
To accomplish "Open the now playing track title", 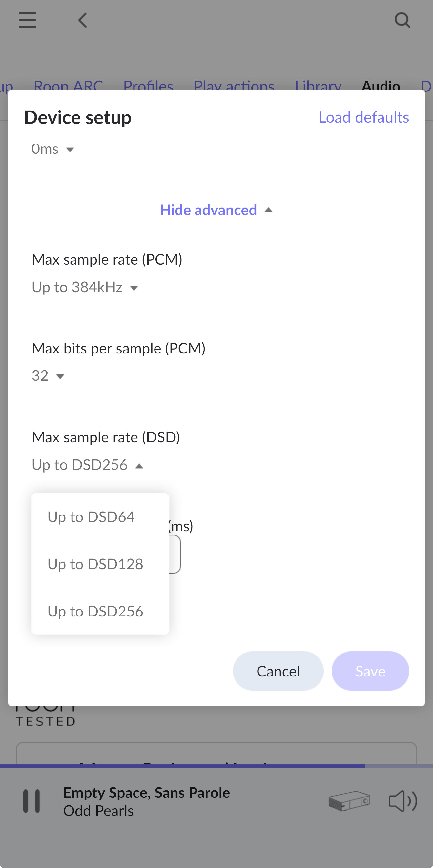I will coord(147,793).
